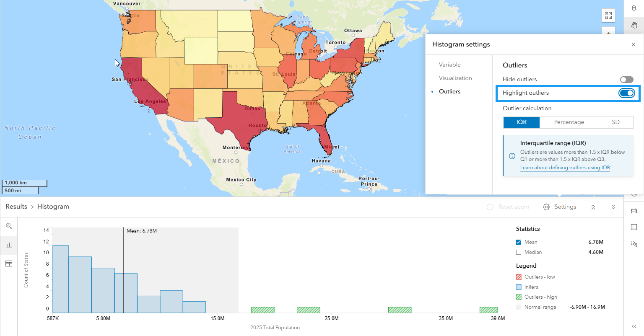Expand results panel with double up chevron

click(x=593, y=207)
